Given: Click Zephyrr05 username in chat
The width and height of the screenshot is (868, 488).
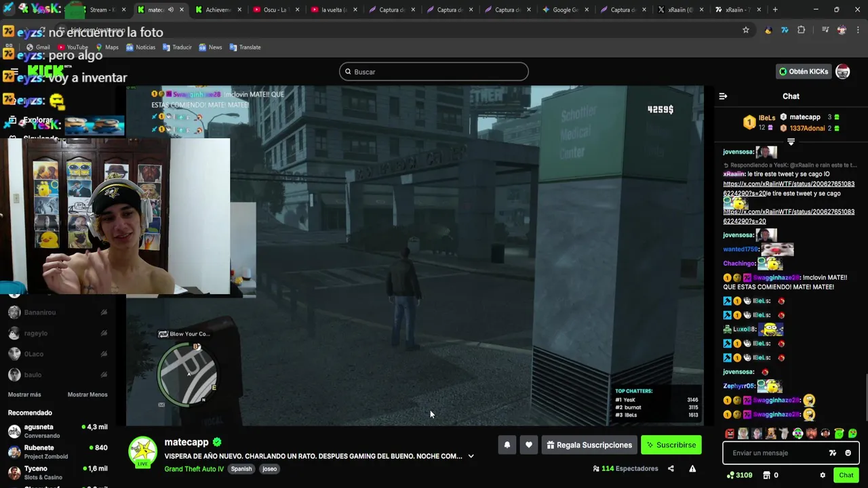Looking at the screenshot, I should coord(738,386).
